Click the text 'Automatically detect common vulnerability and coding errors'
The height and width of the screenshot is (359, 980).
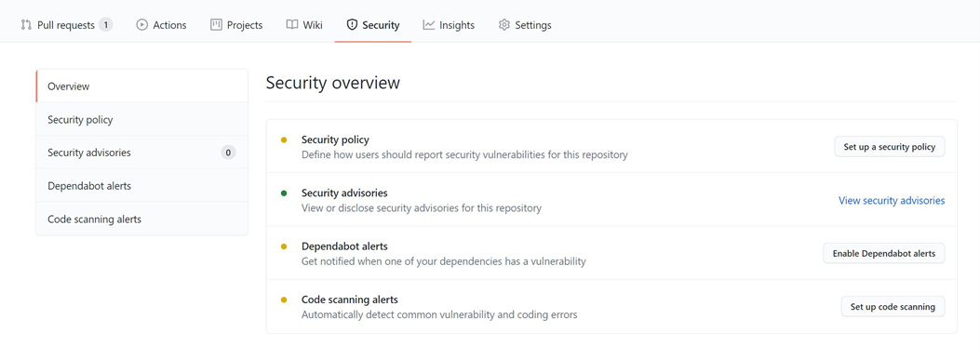pos(439,314)
